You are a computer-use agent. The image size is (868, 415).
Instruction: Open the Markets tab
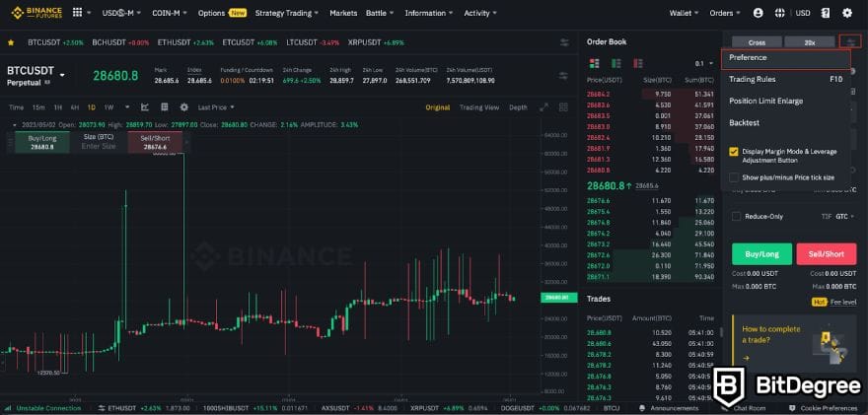click(x=343, y=13)
